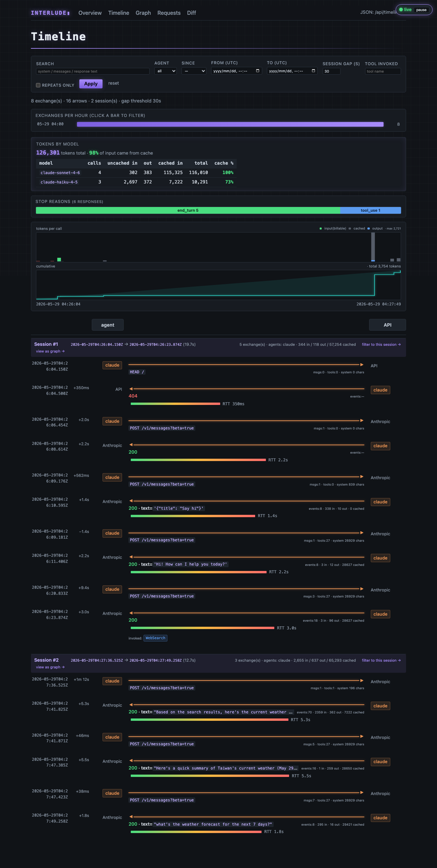Click the tall cached bar in tokens chart
Screen dimensions: 437x868
tap(373, 247)
